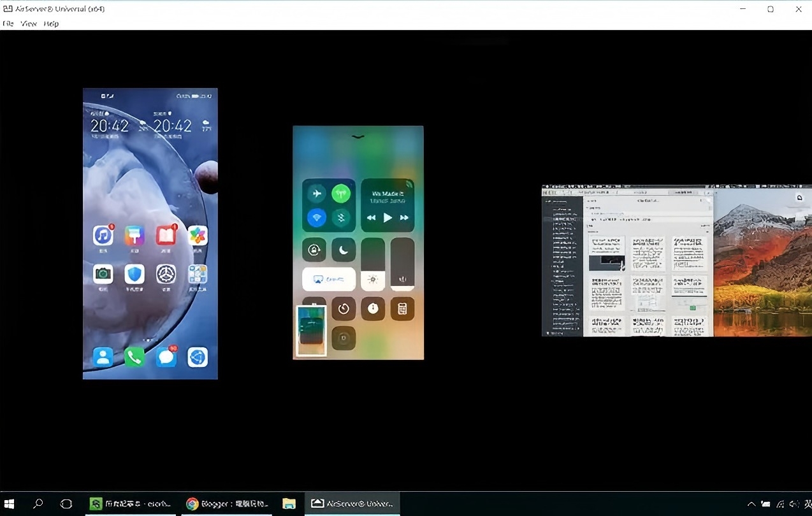The width and height of the screenshot is (812, 516).
Task: Open the Timer from Control Center
Action: (x=344, y=309)
